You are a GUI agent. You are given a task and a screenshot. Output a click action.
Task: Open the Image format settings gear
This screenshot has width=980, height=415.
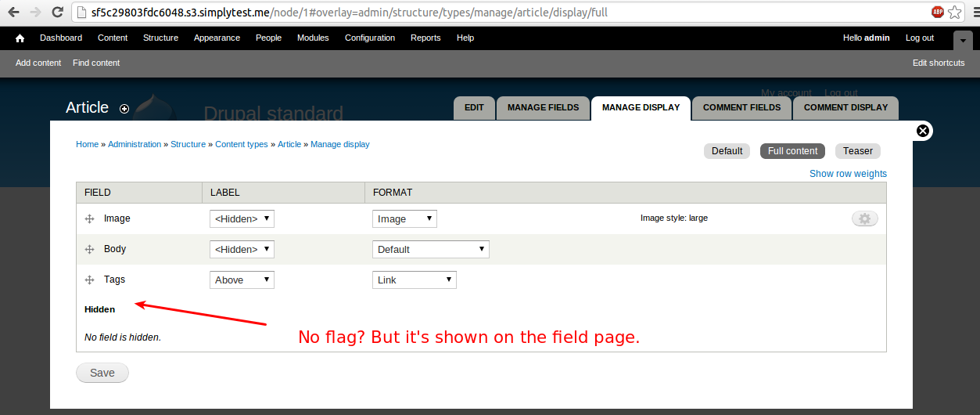[865, 219]
